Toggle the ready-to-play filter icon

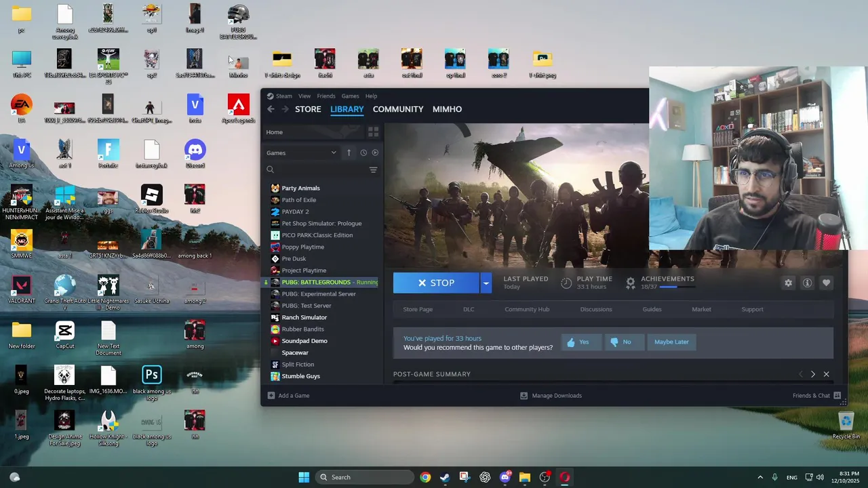(375, 153)
